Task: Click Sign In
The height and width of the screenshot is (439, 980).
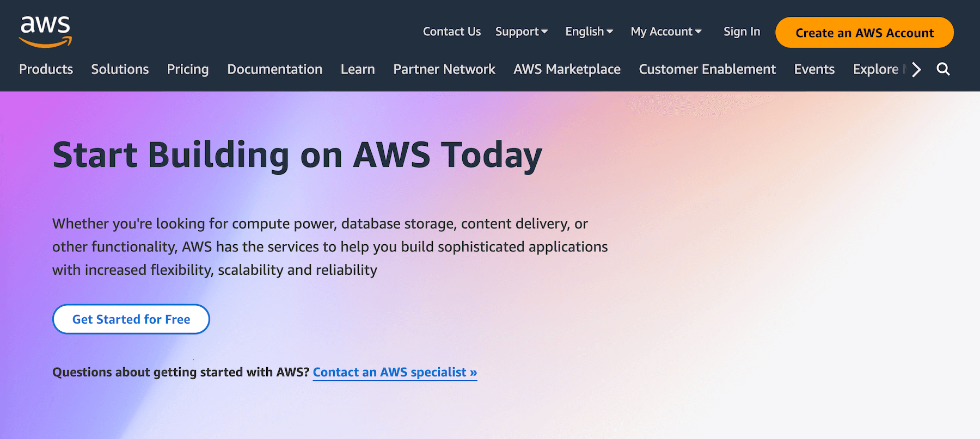Action: click(742, 32)
